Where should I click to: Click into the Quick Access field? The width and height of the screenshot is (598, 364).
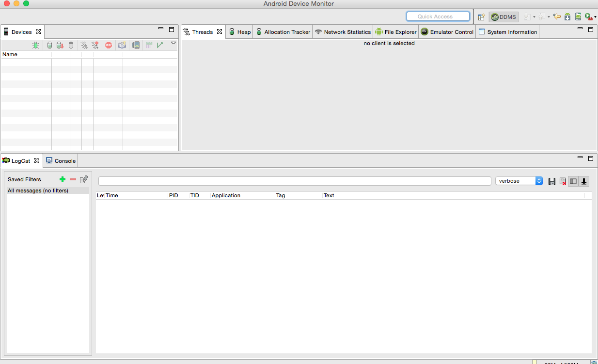438,16
